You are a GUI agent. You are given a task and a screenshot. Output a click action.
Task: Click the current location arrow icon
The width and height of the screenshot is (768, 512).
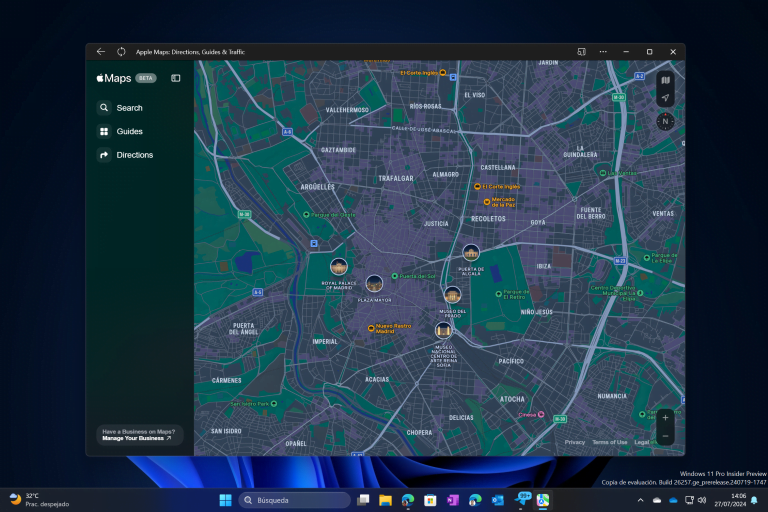coord(665,98)
